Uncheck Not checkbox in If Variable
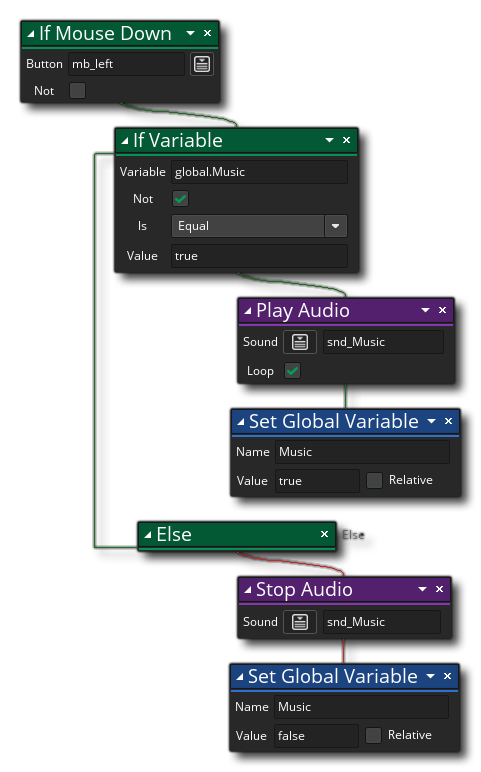Image resolution: width=481 pixels, height=772 pixels. [180, 199]
